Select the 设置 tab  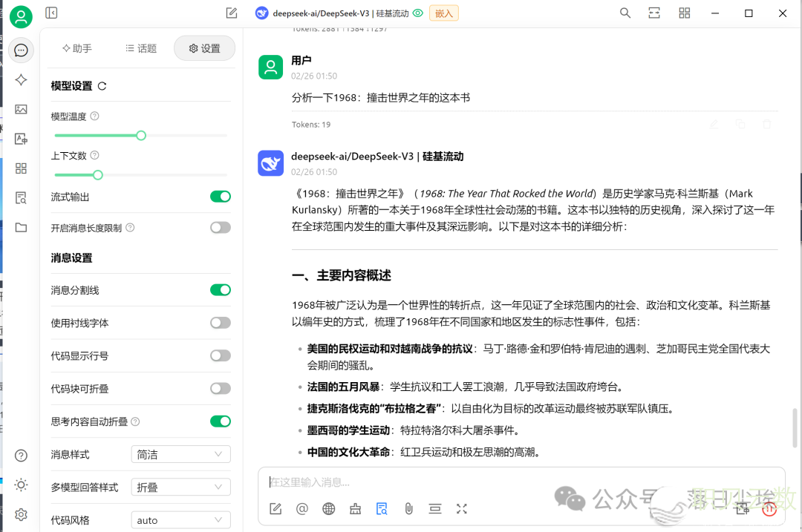[x=205, y=48]
